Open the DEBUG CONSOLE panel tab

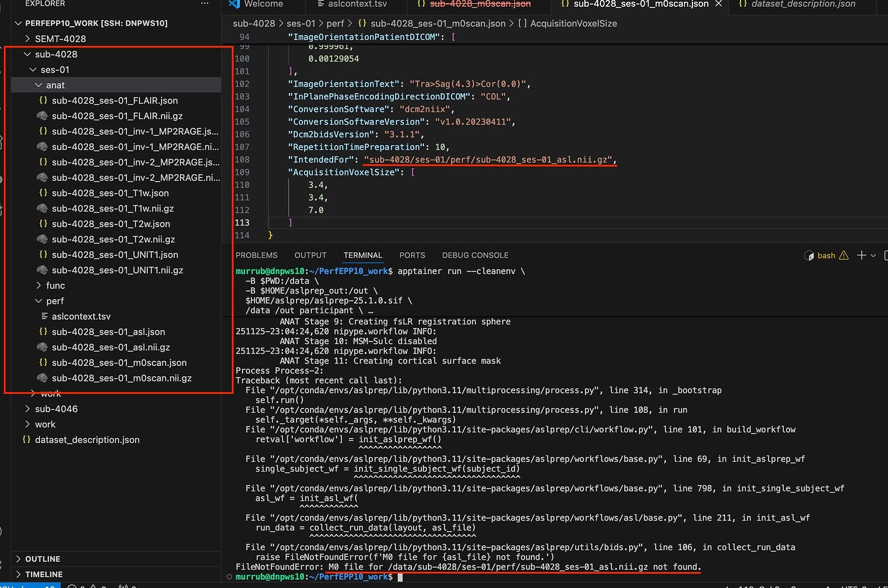(475, 255)
